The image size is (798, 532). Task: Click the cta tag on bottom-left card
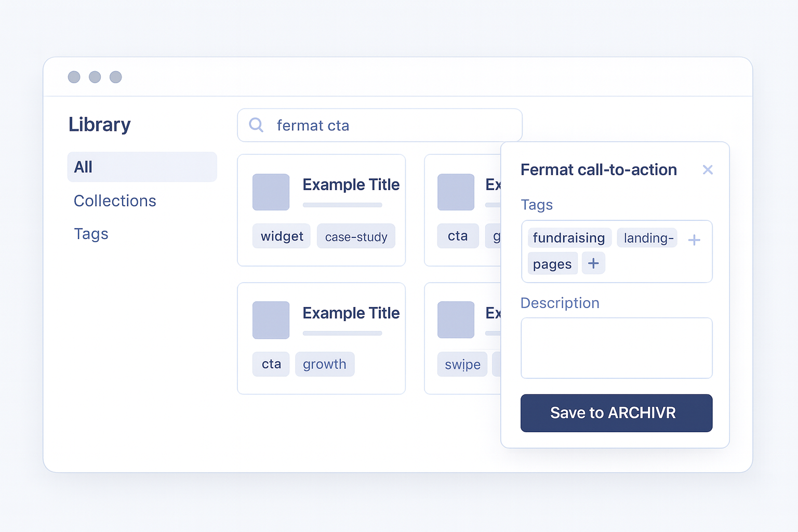[271, 364]
